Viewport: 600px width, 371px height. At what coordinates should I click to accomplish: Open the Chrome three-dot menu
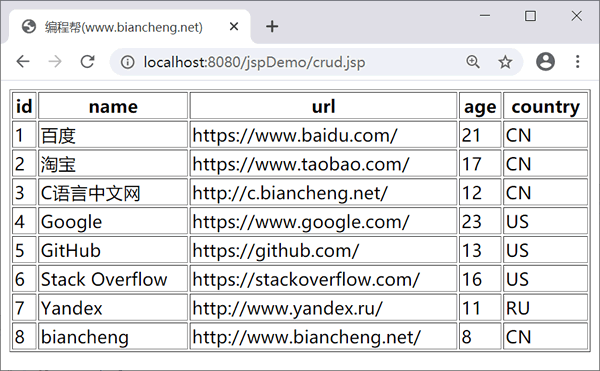577,62
